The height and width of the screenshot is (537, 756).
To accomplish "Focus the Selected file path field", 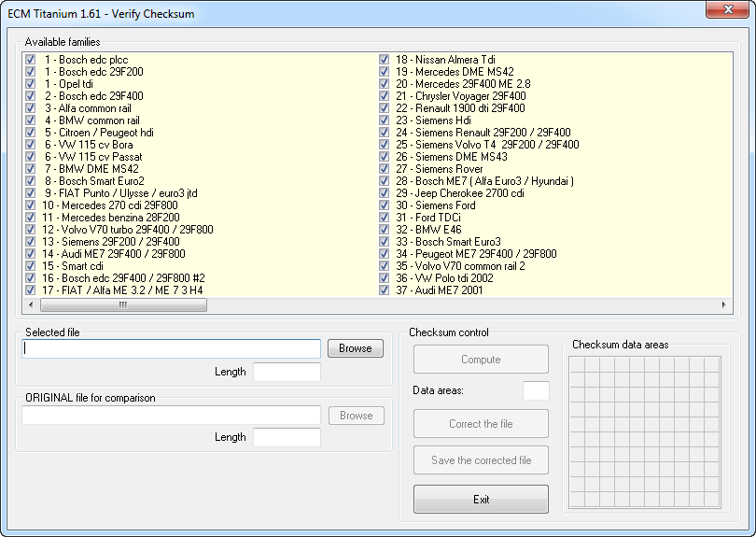I will pos(171,348).
